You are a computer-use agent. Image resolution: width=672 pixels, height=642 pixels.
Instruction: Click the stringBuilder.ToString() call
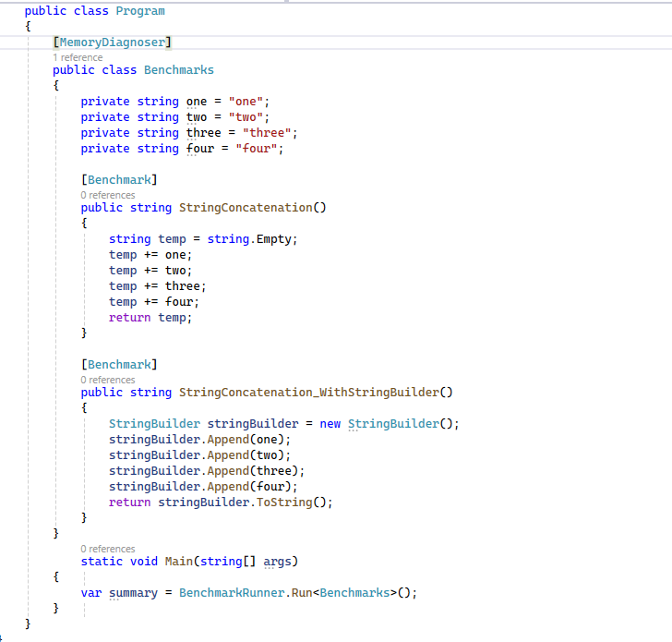[245, 503]
